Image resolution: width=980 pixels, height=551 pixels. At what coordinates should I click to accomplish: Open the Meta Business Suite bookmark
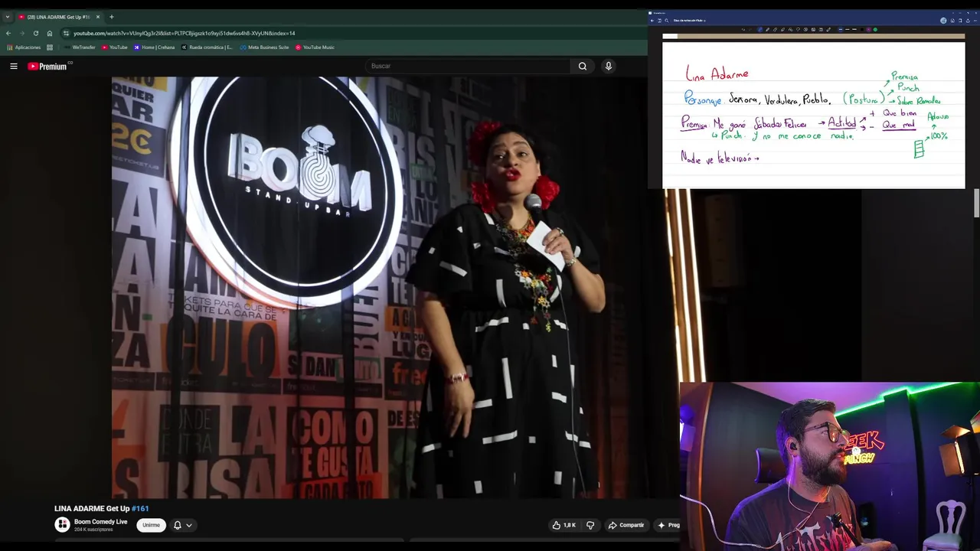click(x=264, y=47)
